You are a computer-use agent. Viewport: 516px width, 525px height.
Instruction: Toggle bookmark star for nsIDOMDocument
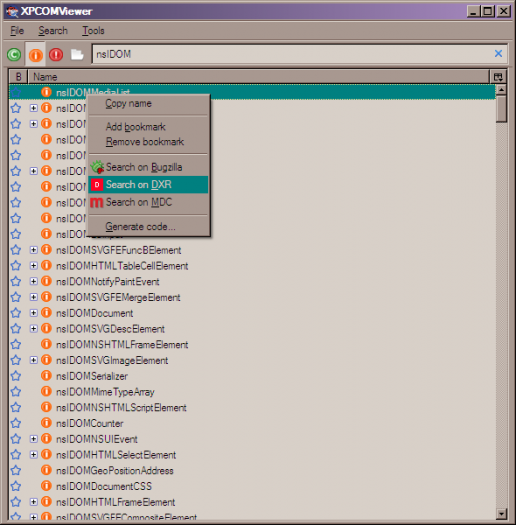[x=16, y=313]
